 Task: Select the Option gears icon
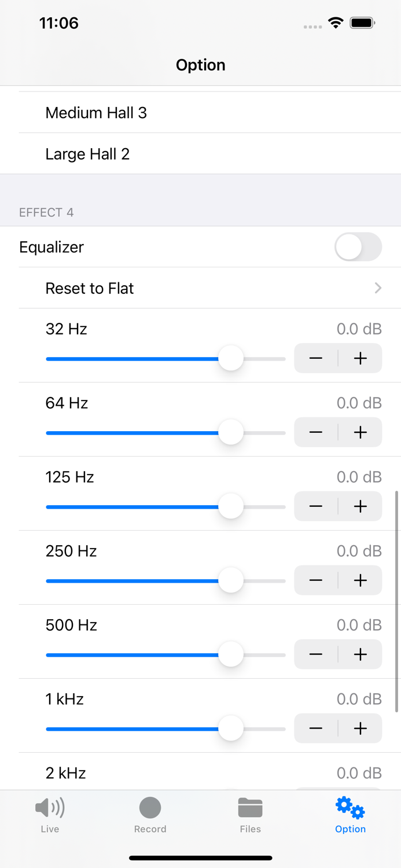350,808
